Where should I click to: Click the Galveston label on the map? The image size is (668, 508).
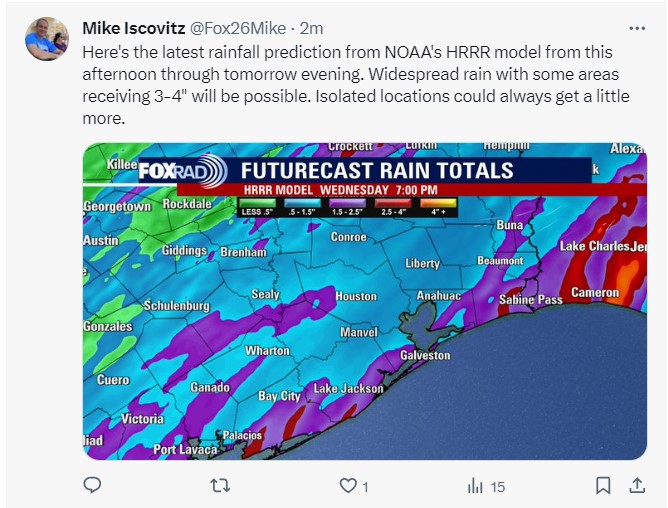pos(425,356)
